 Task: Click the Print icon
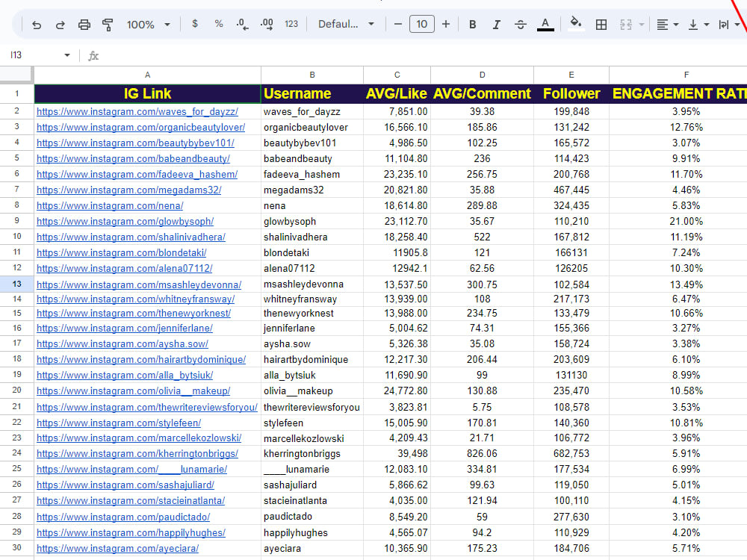(84, 24)
